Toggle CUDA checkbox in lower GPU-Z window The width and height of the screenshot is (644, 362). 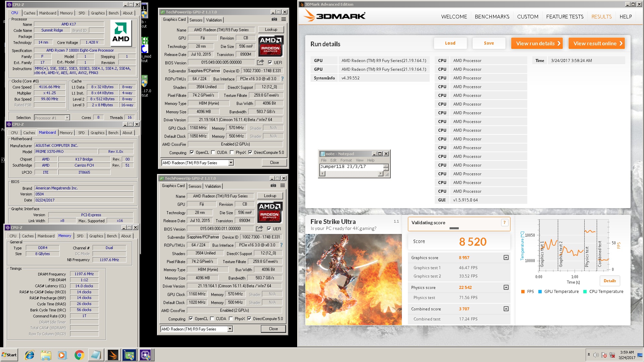212,318
